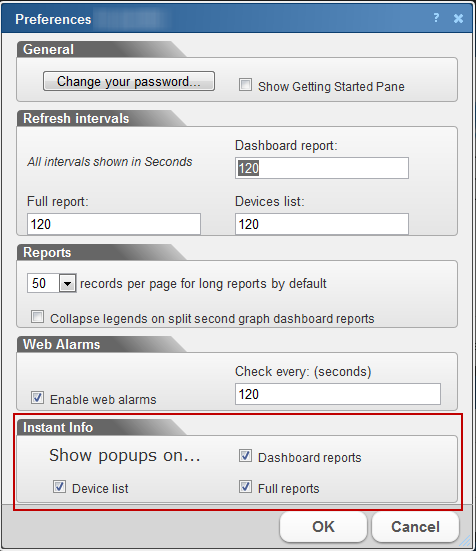476x551 pixels.
Task: Confirm settings with the OK button
Action: pos(323,527)
